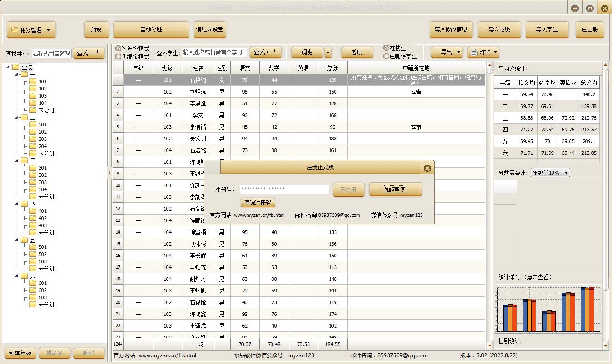Click the 自动分班 button
Viewport: 612px width, 364px height.
(x=151, y=30)
